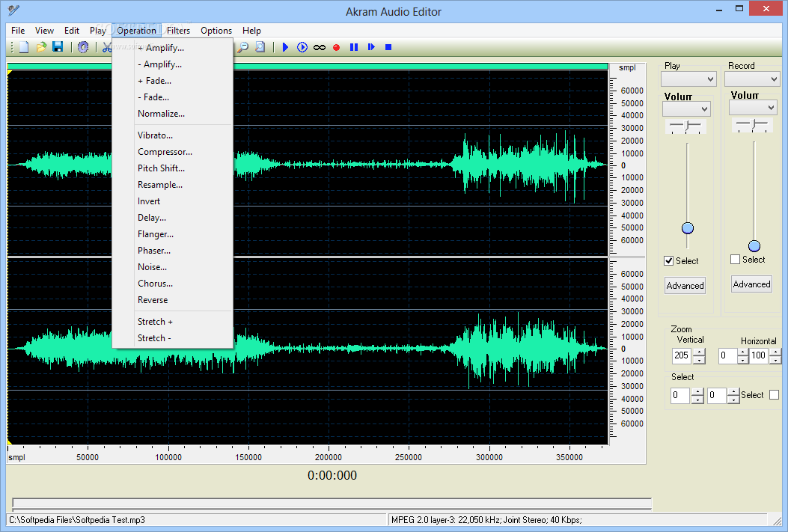
Task: Choose Vibrato... effect
Action: click(x=172, y=135)
